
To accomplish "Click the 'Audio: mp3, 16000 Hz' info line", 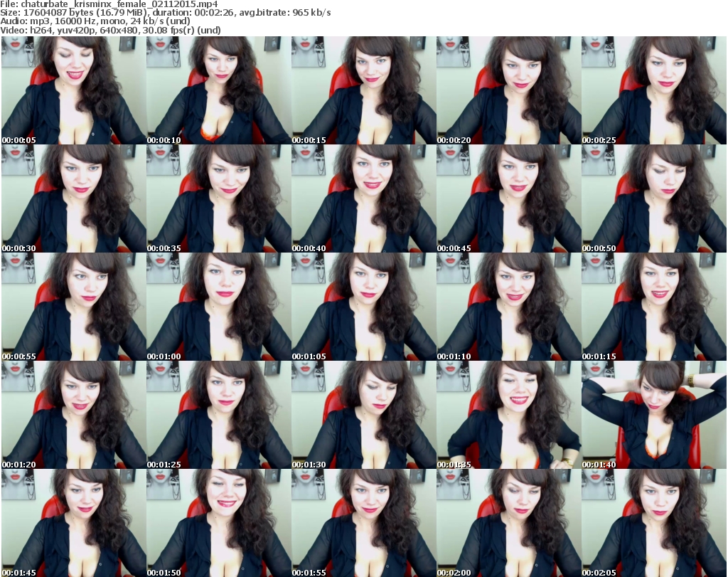I will [95, 21].
